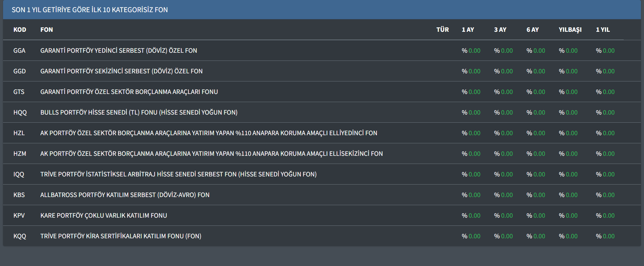Open Trive Portföy İstatistiksel Arbitraj fund
The width and height of the screenshot is (644, 266).
pyautogui.click(x=178, y=174)
